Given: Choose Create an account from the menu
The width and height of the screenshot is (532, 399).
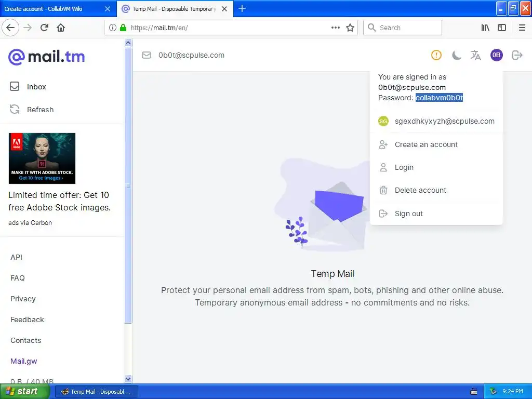Looking at the screenshot, I should pyautogui.click(x=436, y=144).
